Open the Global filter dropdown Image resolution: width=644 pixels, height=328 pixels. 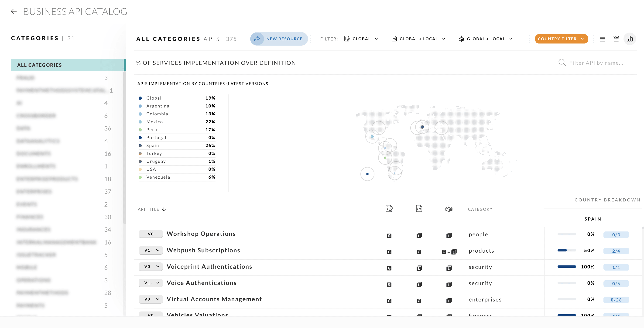pos(361,39)
